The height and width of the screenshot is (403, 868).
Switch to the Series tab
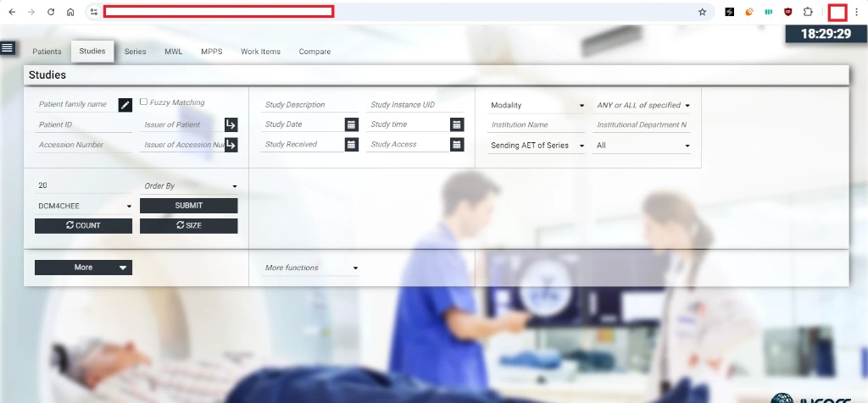point(135,52)
